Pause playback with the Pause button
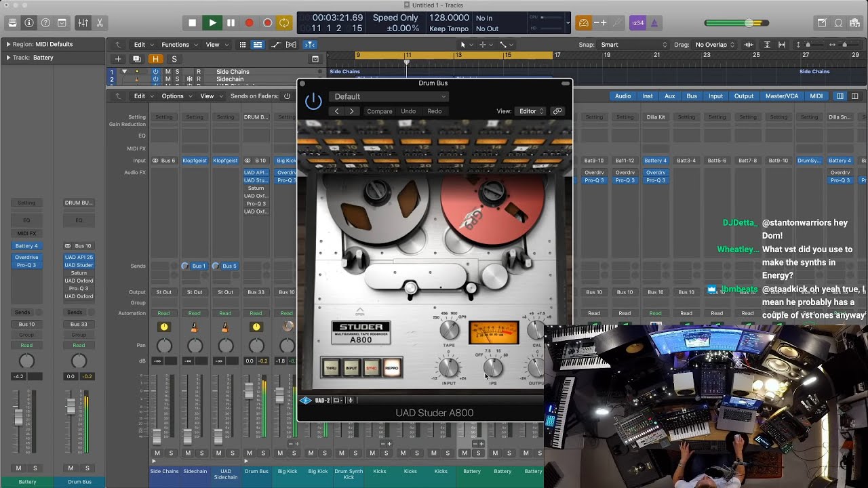 231,22
